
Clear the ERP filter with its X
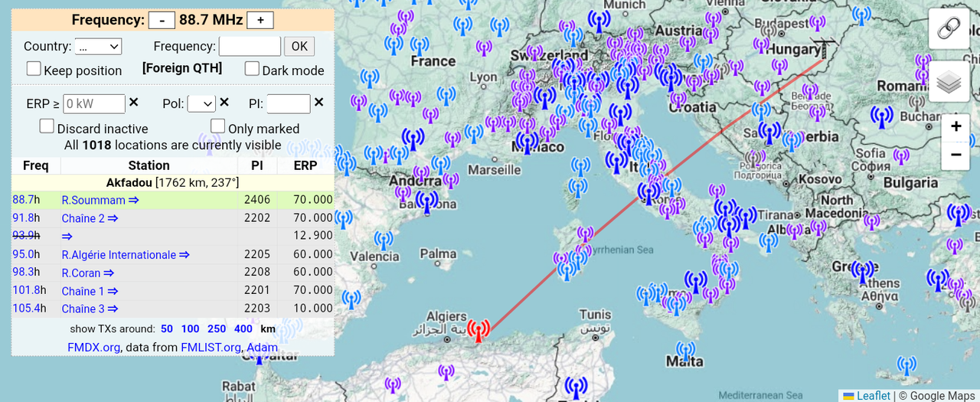[133, 103]
